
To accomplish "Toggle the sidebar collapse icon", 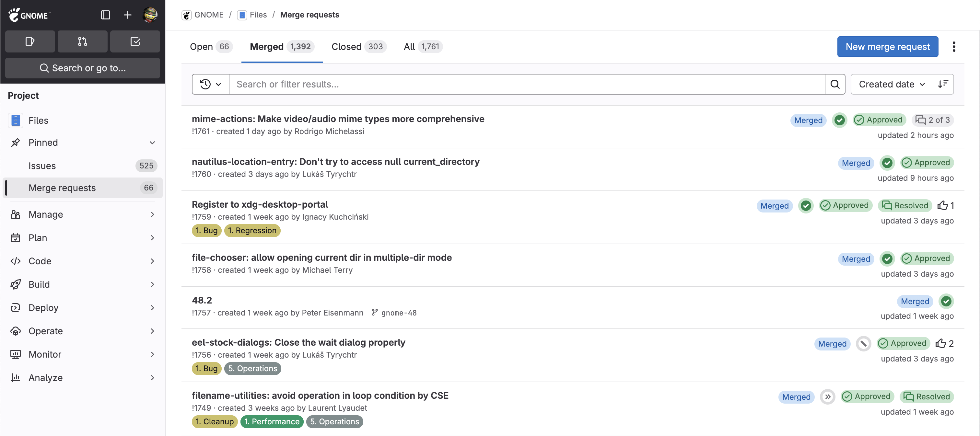I will click(x=105, y=15).
